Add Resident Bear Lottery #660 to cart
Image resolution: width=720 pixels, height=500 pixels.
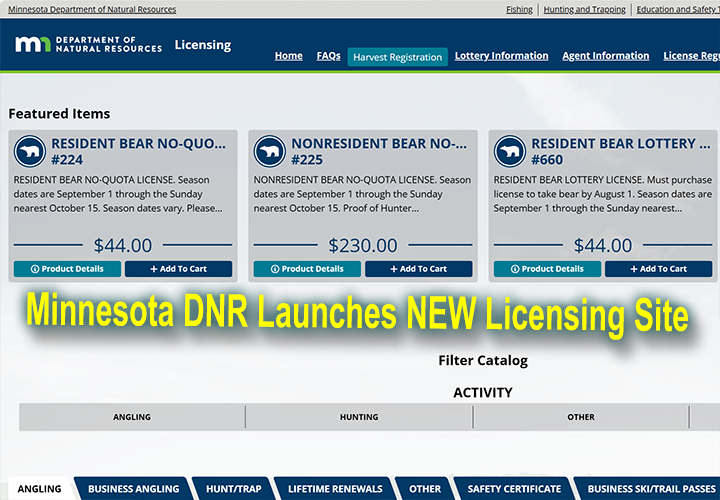click(x=658, y=269)
